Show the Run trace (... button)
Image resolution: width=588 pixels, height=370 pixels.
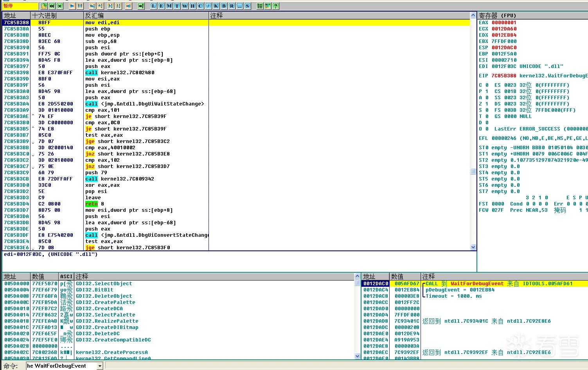tap(240, 6)
